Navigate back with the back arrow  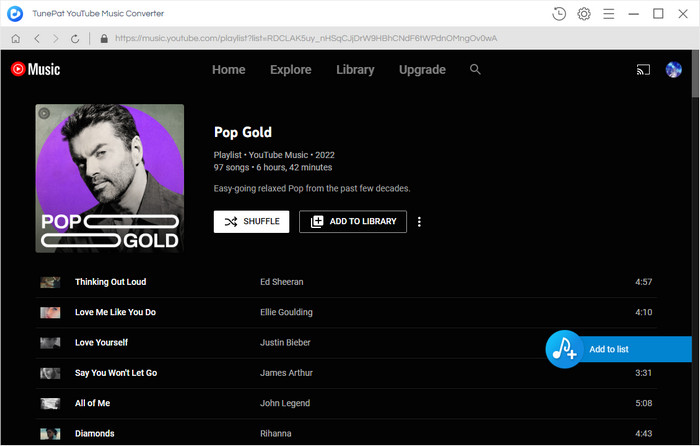coord(37,39)
